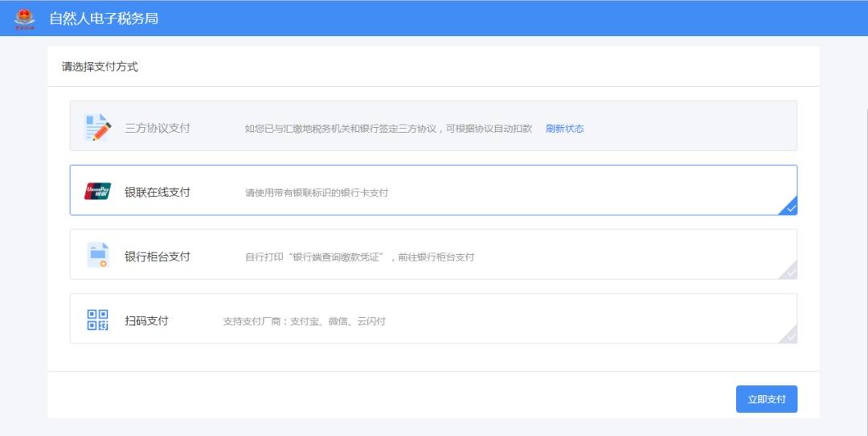The height and width of the screenshot is (436, 868).
Task: Tick the grey corner checkmark on 扫码支付
Action: tap(788, 335)
